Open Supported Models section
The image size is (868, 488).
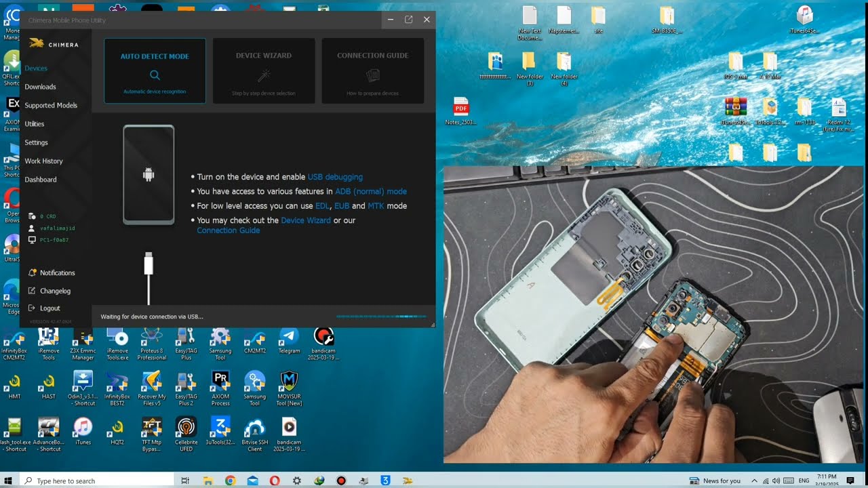pyautogui.click(x=51, y=106)
